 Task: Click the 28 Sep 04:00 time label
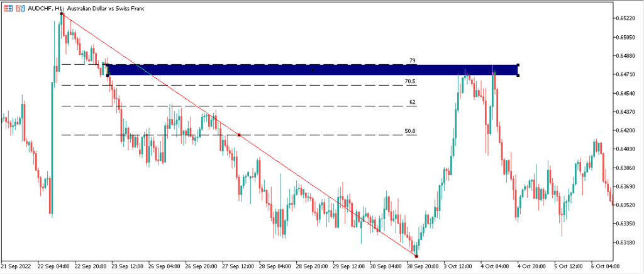tap(275, 266)
